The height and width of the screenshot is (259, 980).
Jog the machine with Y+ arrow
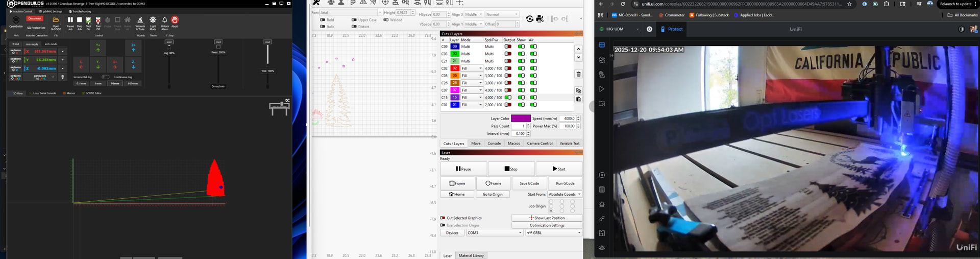click(x=98, y=48)
